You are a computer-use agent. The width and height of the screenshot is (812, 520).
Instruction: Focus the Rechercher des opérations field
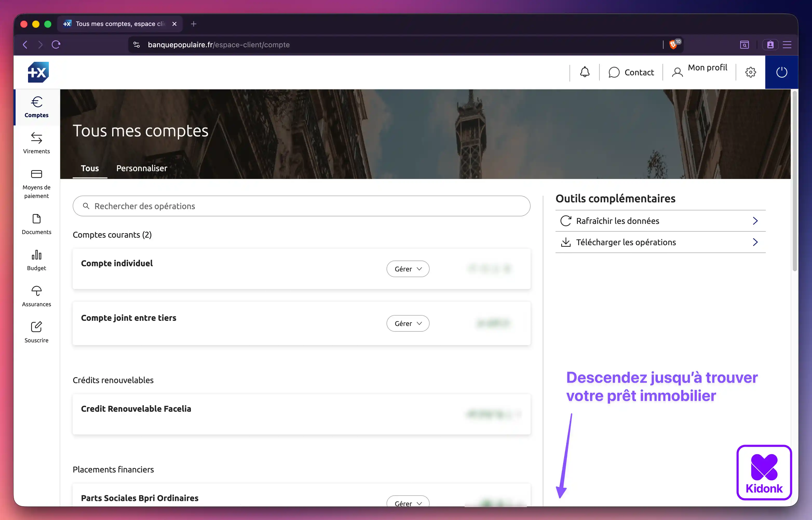coord(301,206)
